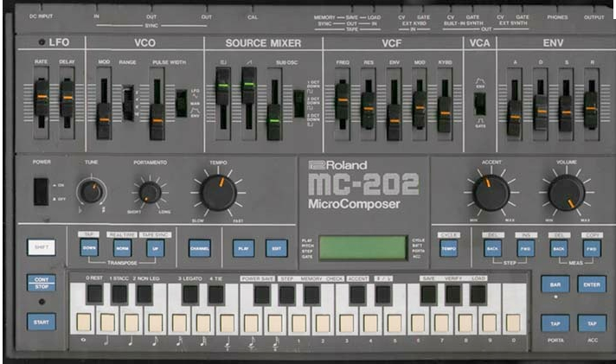The image size is (616, 364).
Task: Click the CHANNEL button
Action: (200, 248)
